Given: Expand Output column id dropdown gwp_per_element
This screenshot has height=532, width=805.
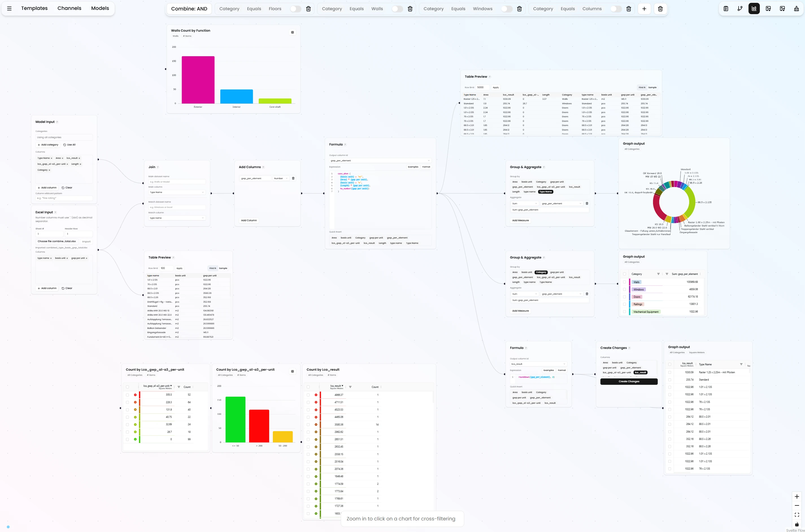Looking at the screenshot, I should tap(380, 160).
